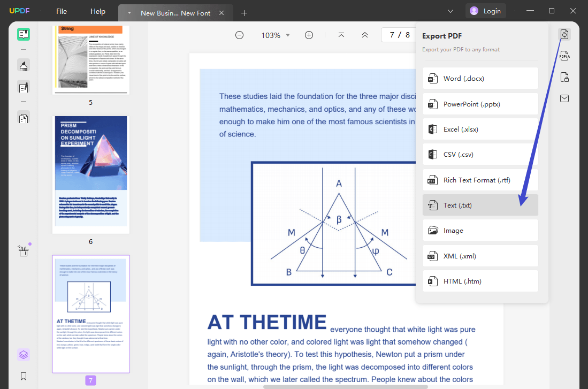
Task: Open the PDF/A conversion icon
Action: pyautogui.click(x=564, y=55)
